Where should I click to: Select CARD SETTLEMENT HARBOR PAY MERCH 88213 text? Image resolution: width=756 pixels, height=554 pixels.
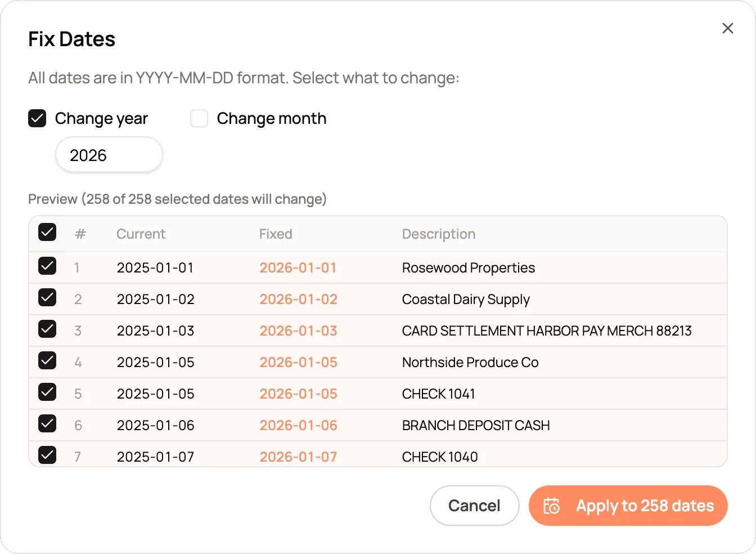tap(547, 331)
